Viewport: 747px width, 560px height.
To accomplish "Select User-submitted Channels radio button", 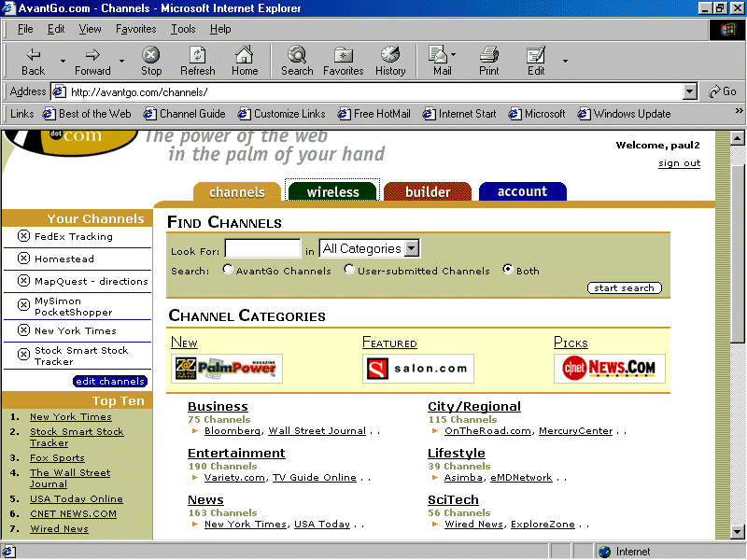I will point(349,270).
